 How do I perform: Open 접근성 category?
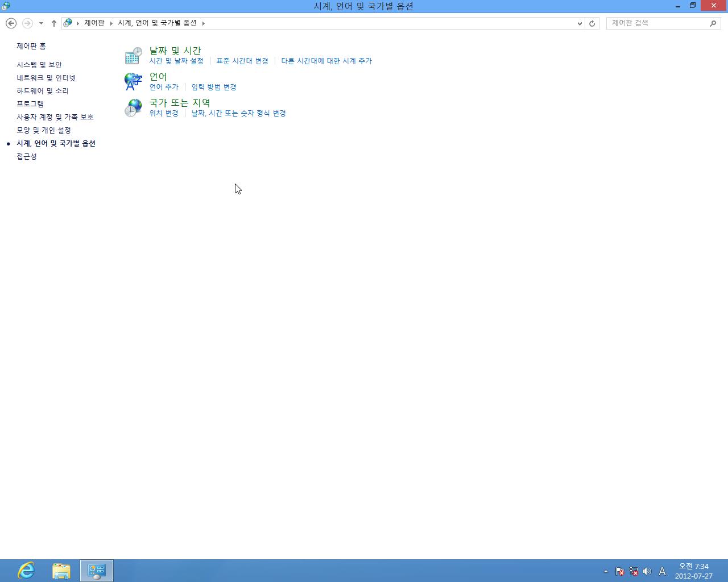click(27, 156)
